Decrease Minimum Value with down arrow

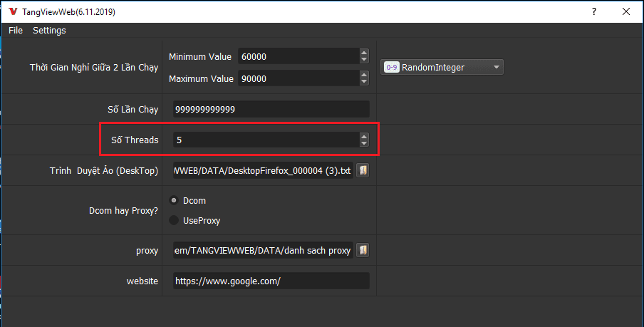coord(364,60)
